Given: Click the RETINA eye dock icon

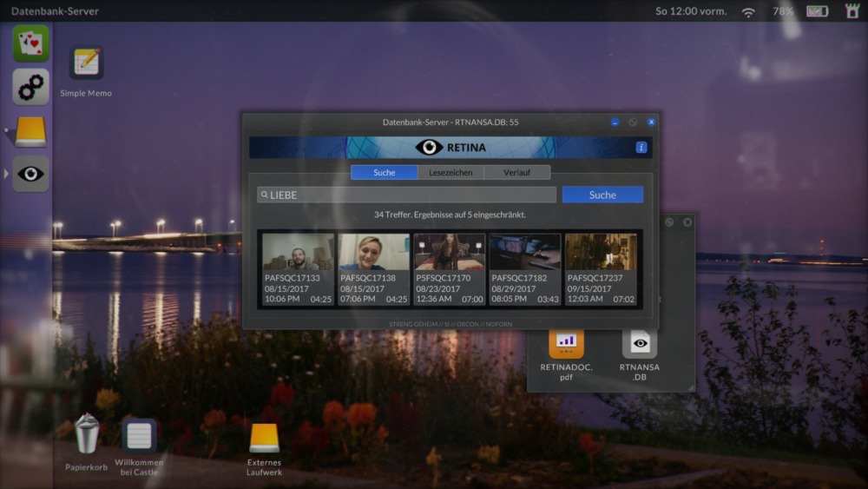Looking at the screenshot, I should 30,174.
